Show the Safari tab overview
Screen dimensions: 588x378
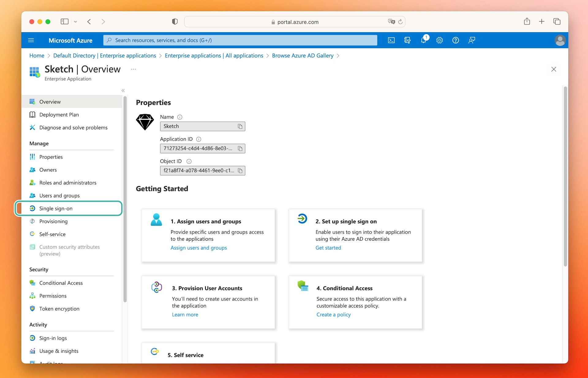click(557, 21)
